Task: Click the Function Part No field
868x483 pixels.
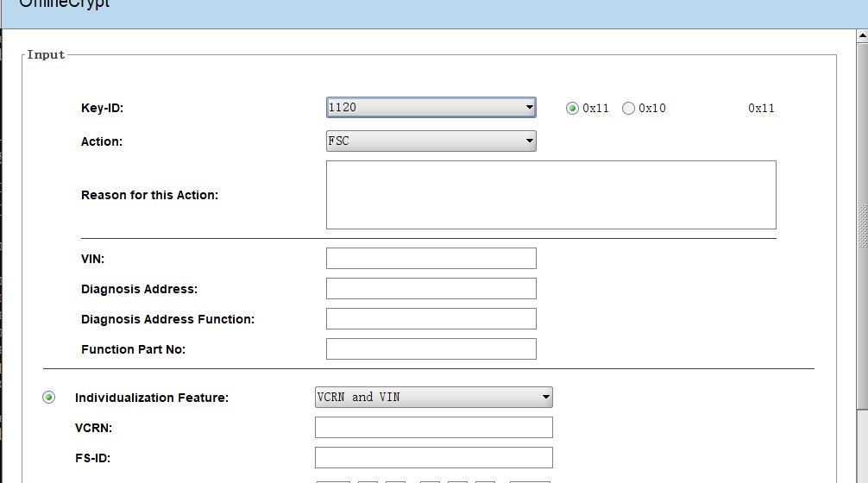Action: (431, 349)
